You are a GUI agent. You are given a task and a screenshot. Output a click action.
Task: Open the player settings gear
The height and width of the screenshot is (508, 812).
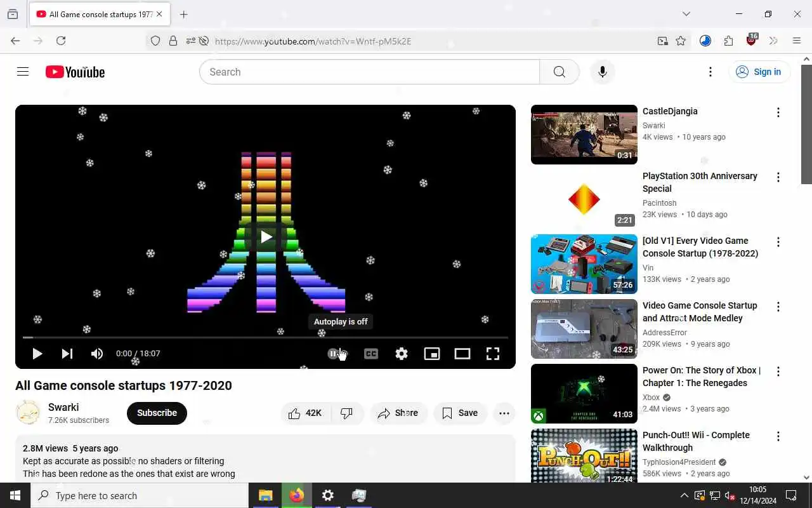(402, 354)
